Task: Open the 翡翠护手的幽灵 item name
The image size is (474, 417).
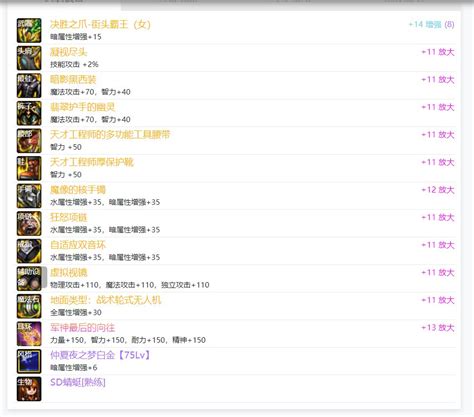Action: click(x=82, y=107)
